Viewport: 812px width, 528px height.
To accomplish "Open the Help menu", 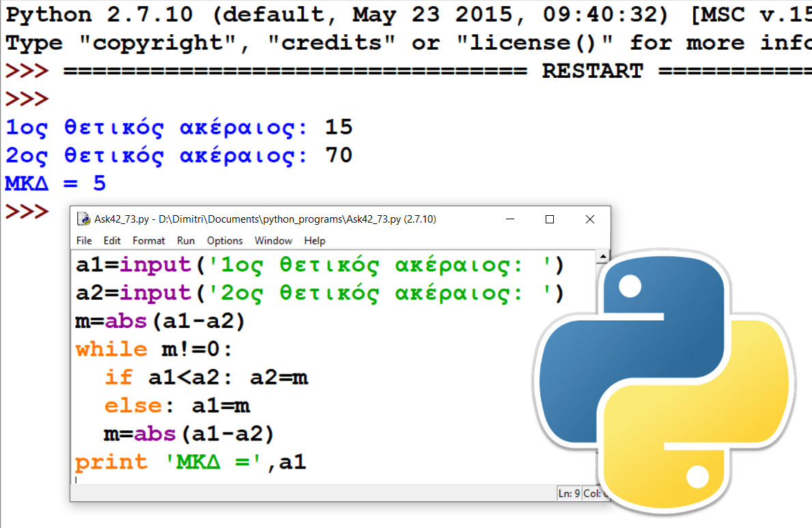I will tap(315, 240).
